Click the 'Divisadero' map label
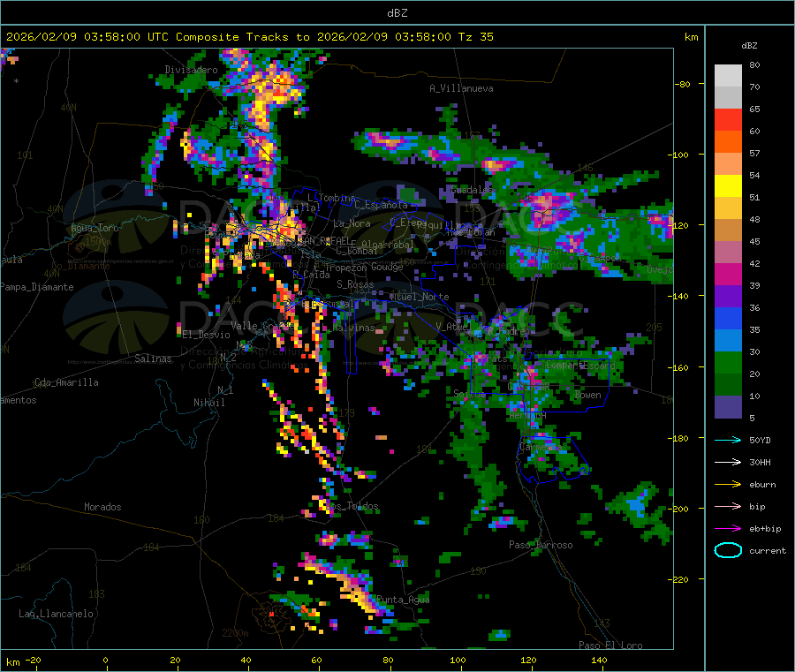795x672 pixels. [x=191, y=70]
